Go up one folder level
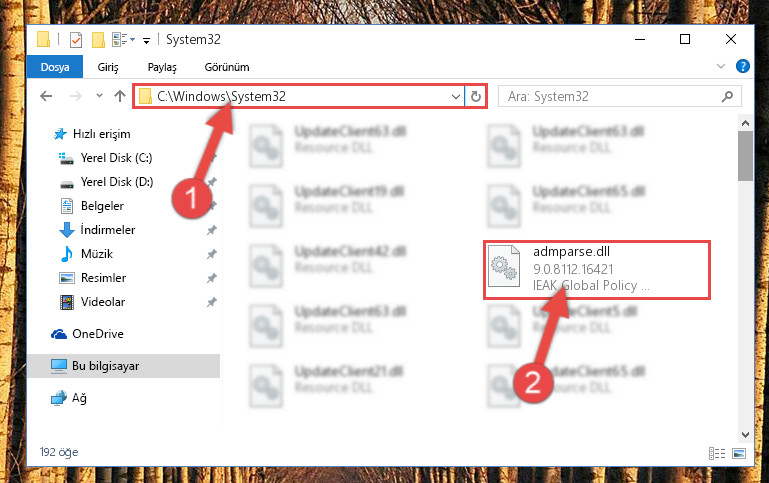The image size is (769, 483). tap(120, 96)
